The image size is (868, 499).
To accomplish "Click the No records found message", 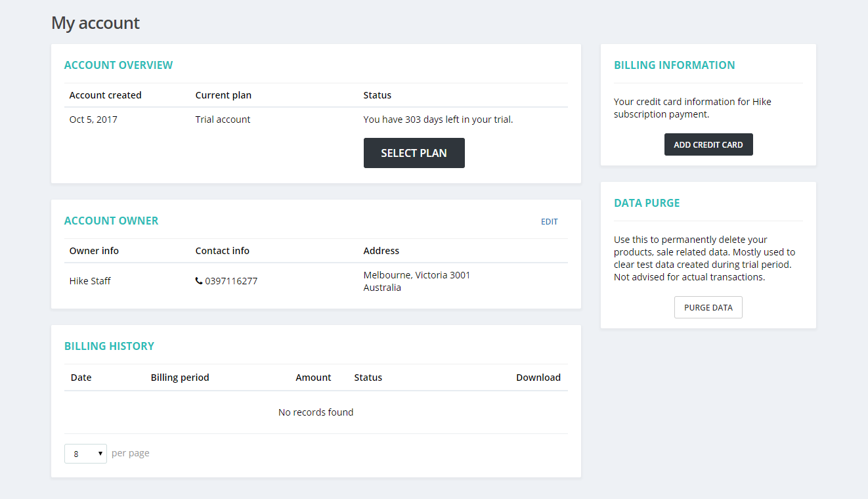I will (x=316, y=412).
